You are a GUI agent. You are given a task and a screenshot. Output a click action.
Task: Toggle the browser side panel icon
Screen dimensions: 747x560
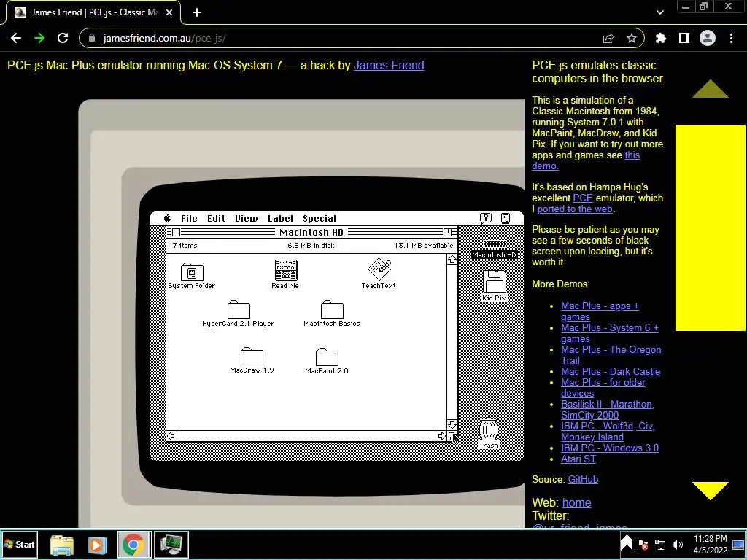[x=684, y=38]
